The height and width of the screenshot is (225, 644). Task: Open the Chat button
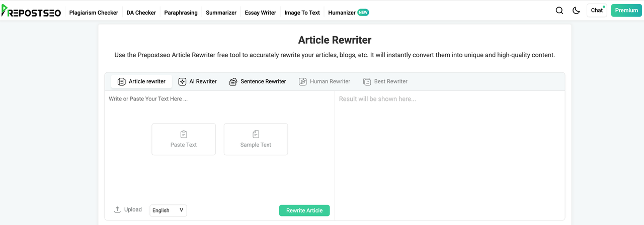pyautogui.click(x=597, y=11)
